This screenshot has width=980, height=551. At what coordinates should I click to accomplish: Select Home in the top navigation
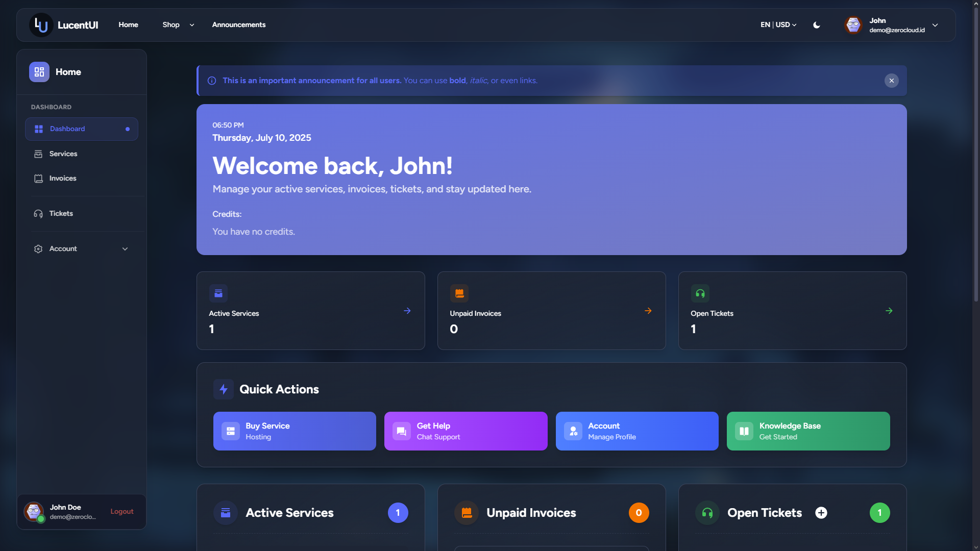(128, 24)
